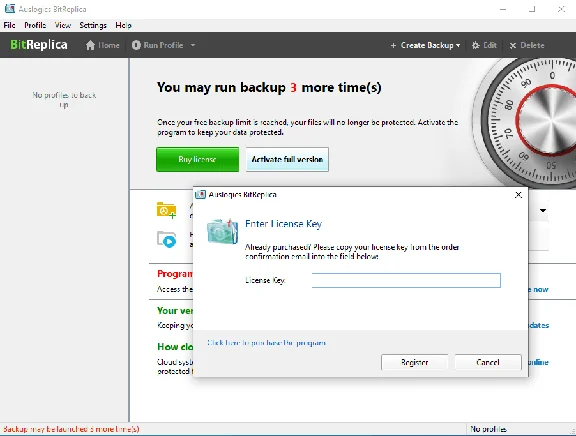Go to Home in the toolbar

pyautogui.click(x=102, y=45)
